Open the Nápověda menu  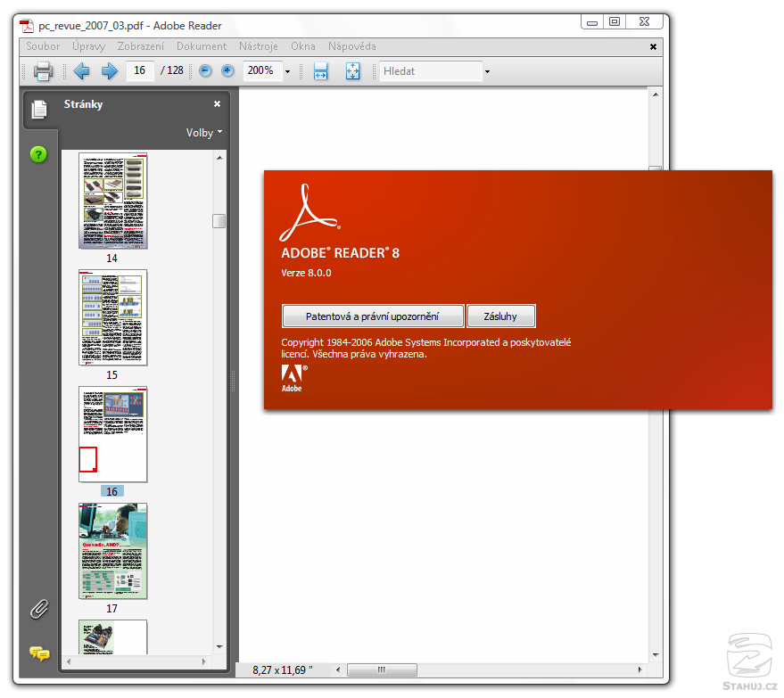tap(352, 46)
